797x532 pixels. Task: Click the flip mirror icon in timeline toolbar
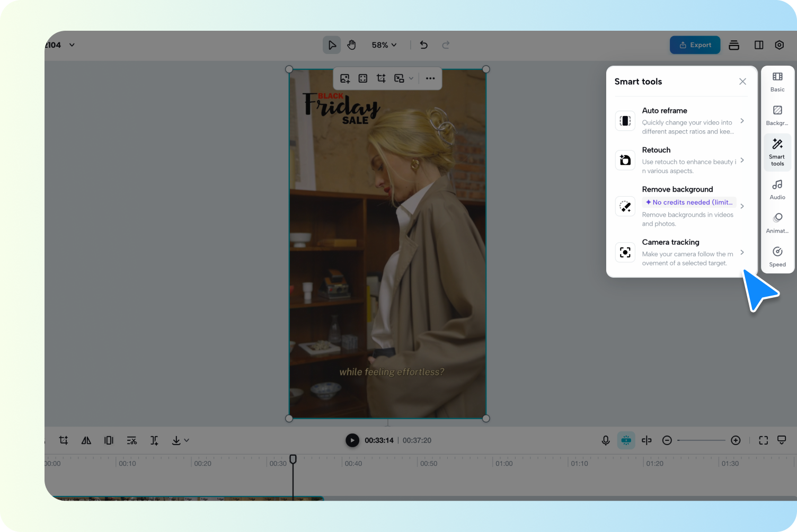[x=86, y=440]
